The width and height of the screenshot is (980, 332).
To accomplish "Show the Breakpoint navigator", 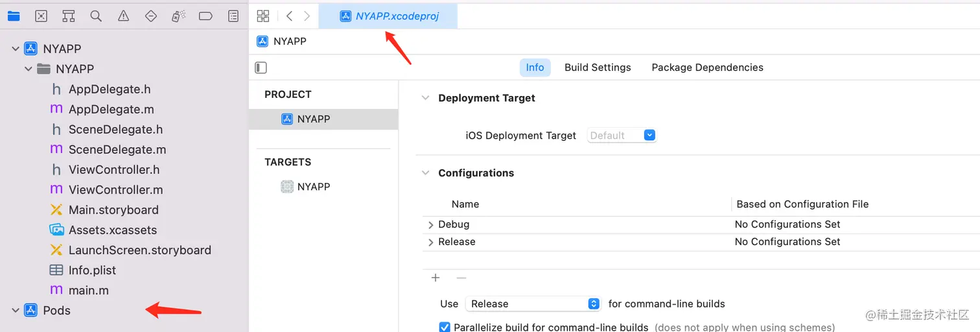I will [x=205, y=16].
